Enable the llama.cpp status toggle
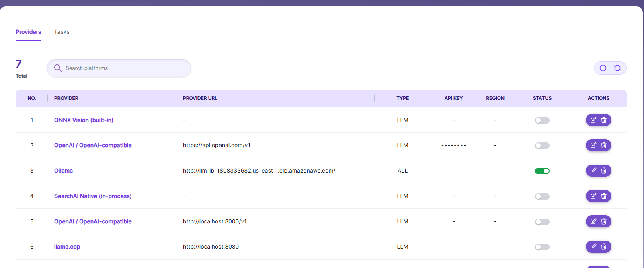This screenshot has width=644, height=268. (542, 247)
